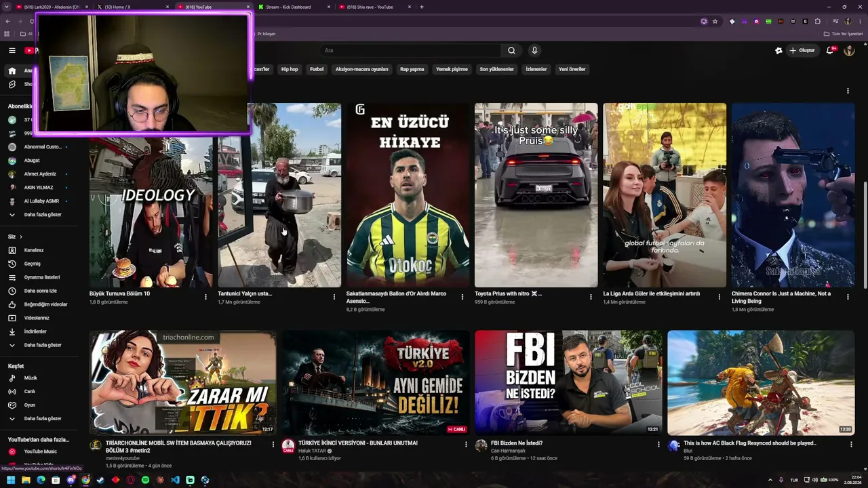Click the Oluştur create button
868x488 pixels.
tap(802, 50)
